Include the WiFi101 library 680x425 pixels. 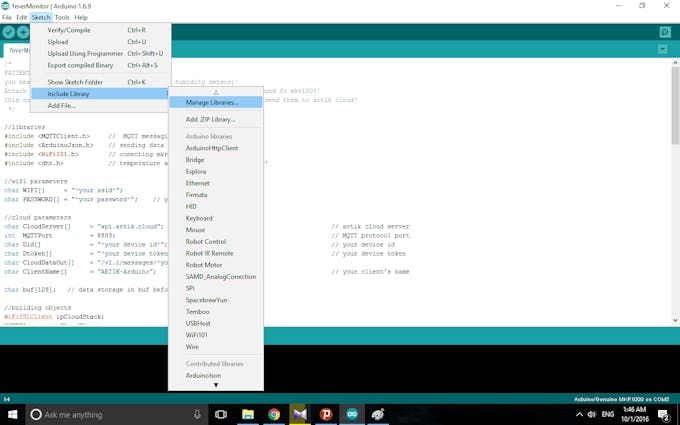tap(197, 335)
